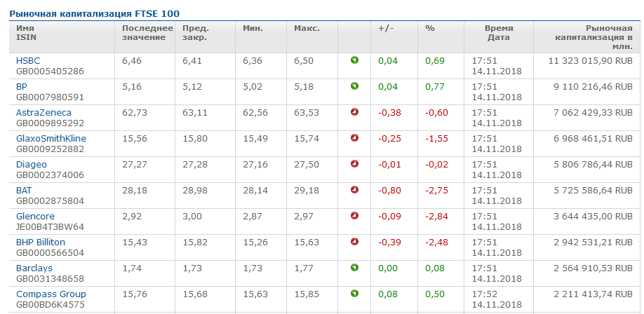
Task: Click the red down arrow for AstraZeneca
Action: click(354, 112)
